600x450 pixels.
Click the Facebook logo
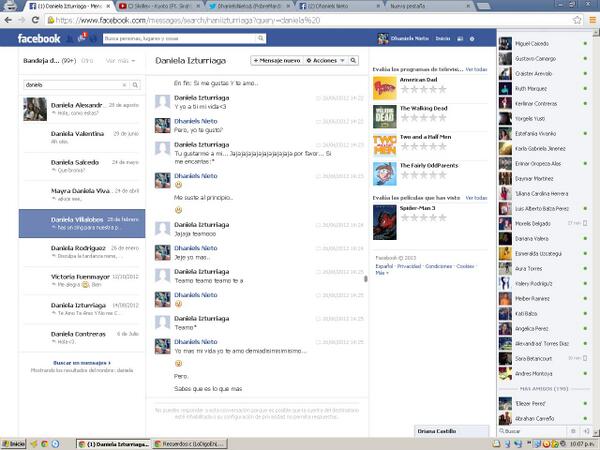[39, 39]
